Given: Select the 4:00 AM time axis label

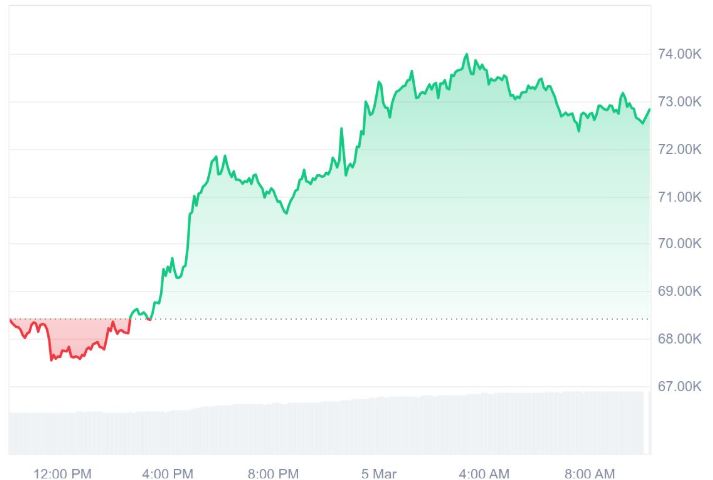Looking at the screenshot, I should click(485, 473).
